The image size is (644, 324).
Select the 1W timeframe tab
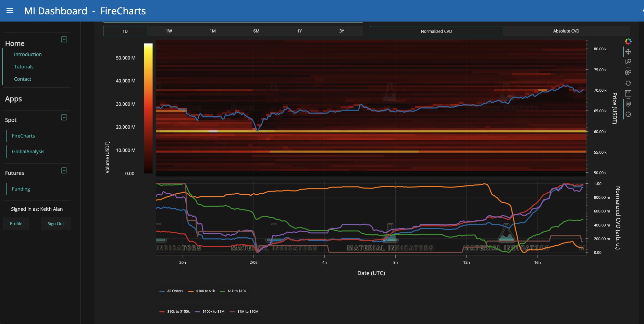[x=169, y=31]
